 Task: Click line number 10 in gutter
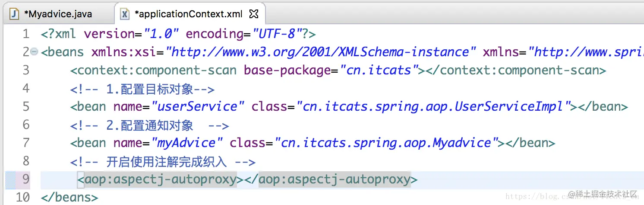click(x=22, y=198)
